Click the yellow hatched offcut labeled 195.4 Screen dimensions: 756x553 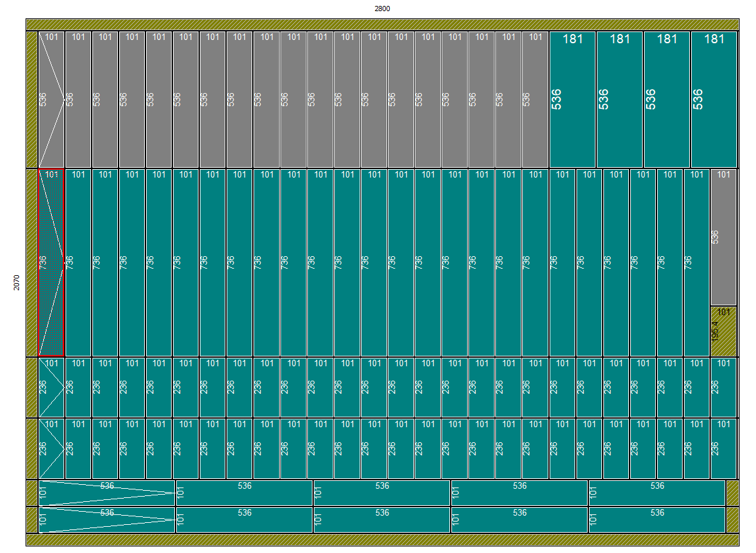coord(723,332)
